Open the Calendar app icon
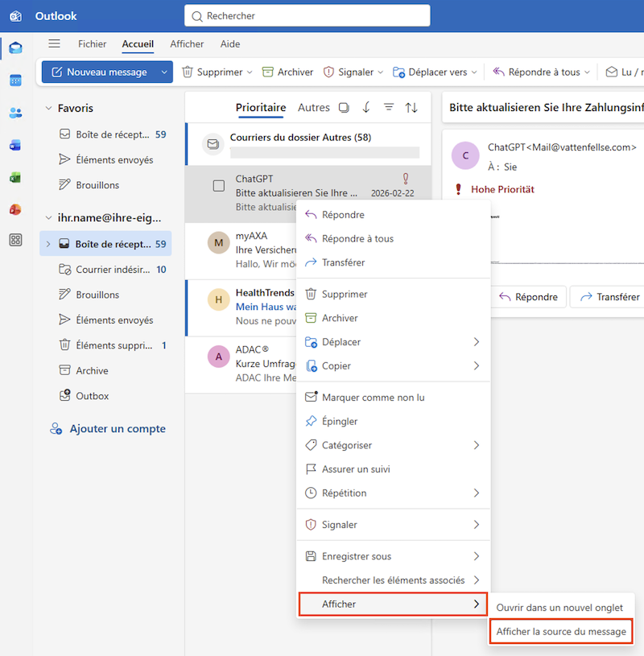The height and width of the screenshot is (656, 644). coord(15,80)
